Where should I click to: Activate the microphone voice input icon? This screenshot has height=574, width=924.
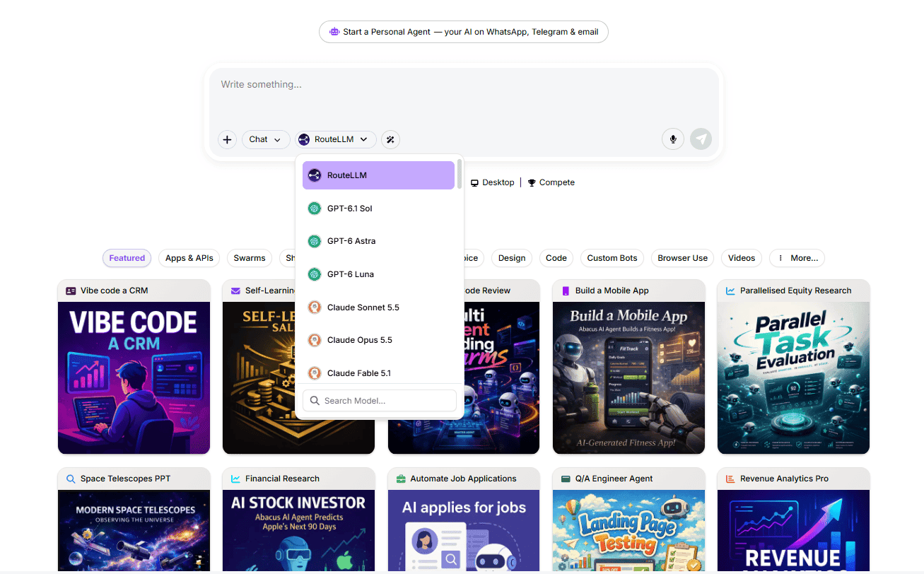[673, 139]
